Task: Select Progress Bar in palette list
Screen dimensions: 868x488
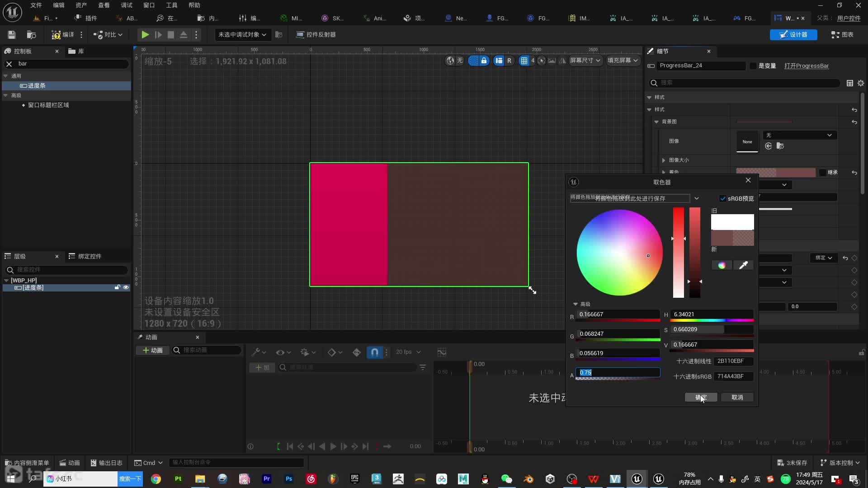Action: click(67, 85)
